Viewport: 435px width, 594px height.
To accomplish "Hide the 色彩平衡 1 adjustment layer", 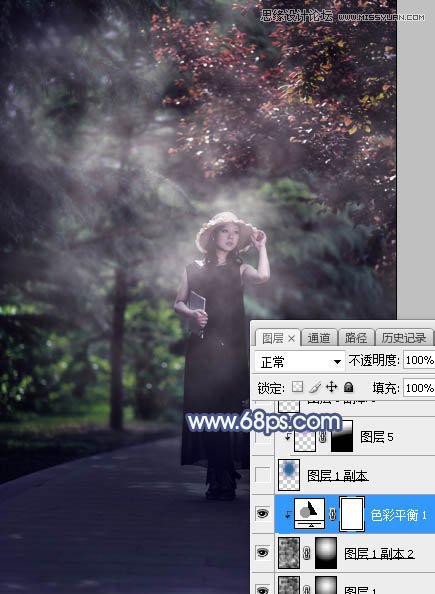I will pyautogui.click(x=263, y=514).
